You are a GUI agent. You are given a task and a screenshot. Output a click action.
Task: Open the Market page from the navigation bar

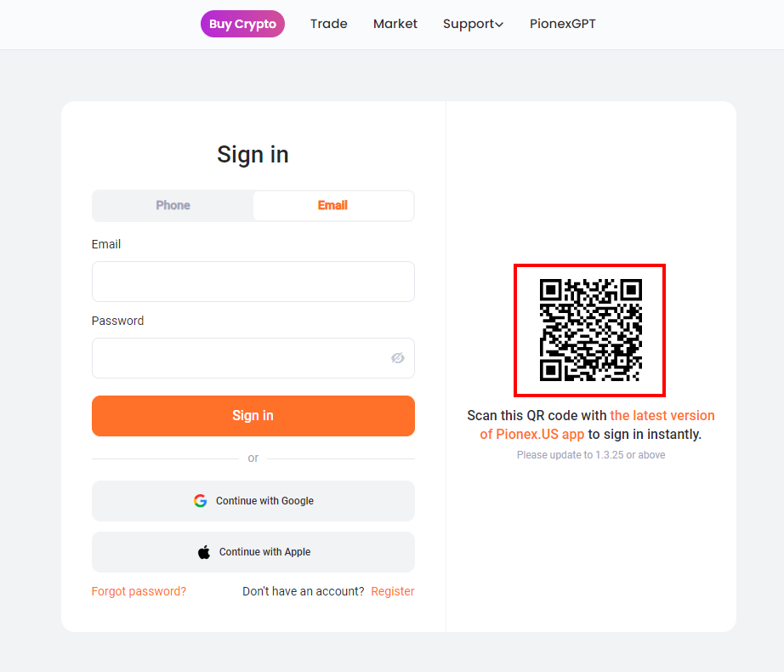pyautogui.click(x=395, y=24)
